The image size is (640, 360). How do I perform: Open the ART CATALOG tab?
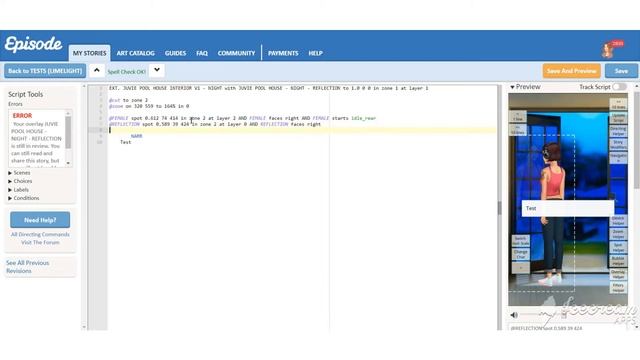136,53
